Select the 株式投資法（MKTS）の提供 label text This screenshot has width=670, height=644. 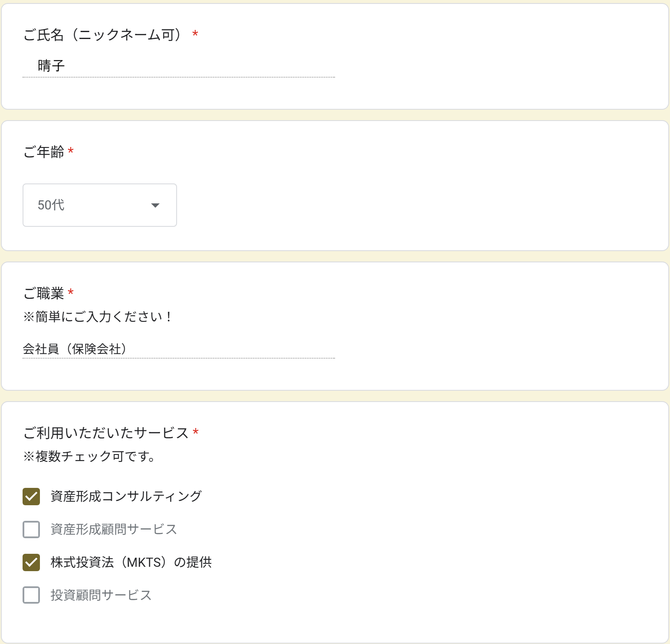[131, 562]
